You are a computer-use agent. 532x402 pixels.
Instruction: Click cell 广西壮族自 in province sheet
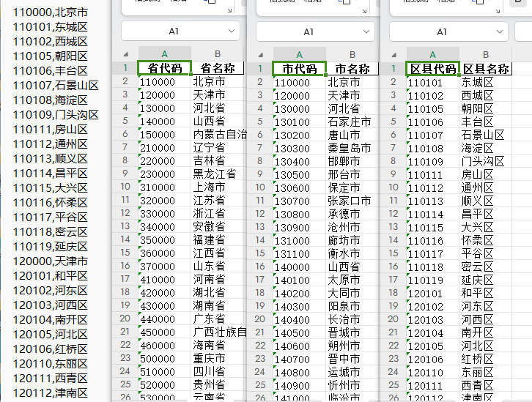point(219,332)
